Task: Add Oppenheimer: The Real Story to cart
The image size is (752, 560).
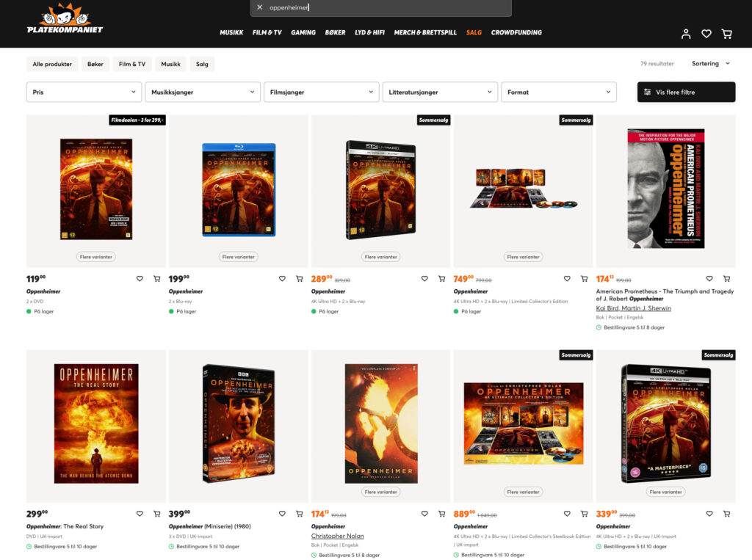Action: coord(157,514)
